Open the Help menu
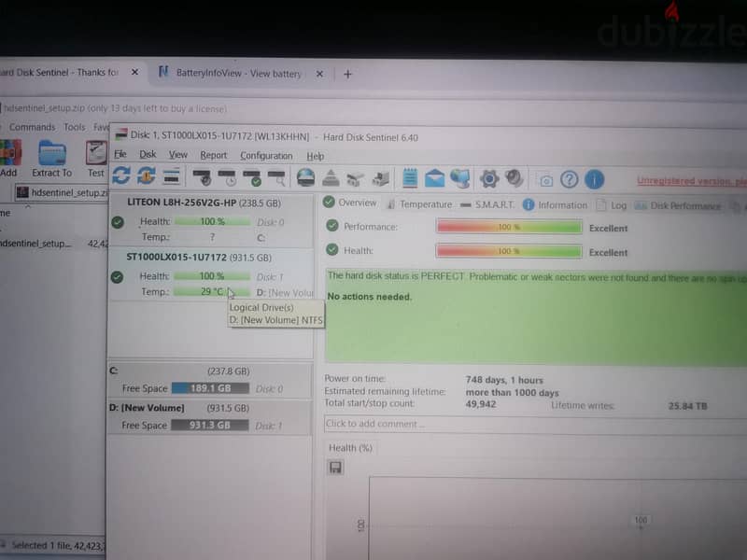747x560 pixels. tap(315, 156)
